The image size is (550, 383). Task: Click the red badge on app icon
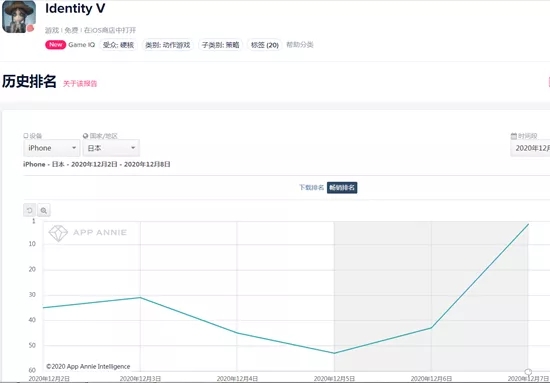coord(31,28)
